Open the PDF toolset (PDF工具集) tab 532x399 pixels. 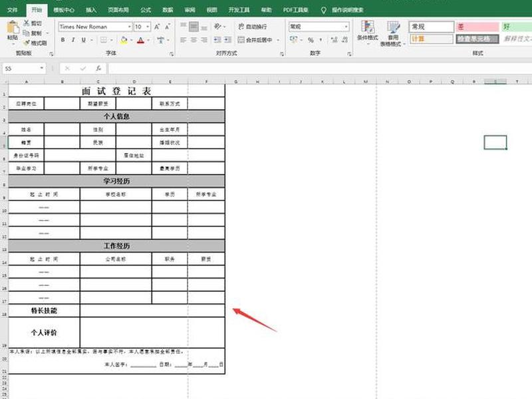click(295, 10)
